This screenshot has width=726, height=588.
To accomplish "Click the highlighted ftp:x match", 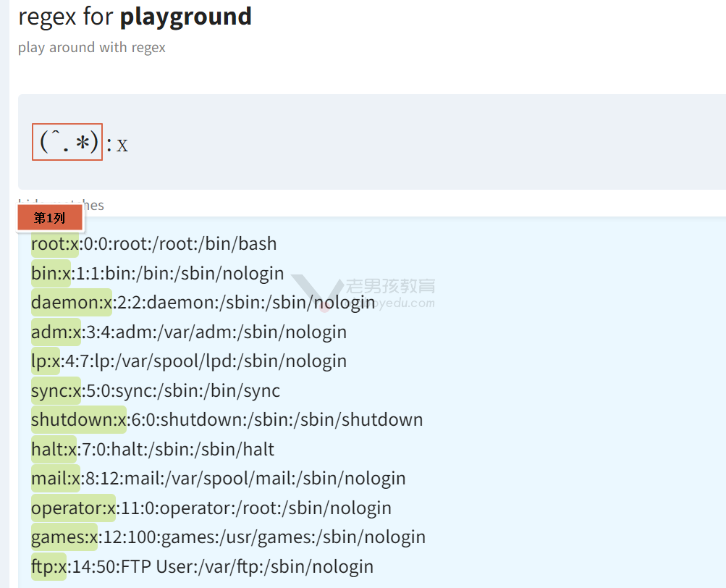I will tap(48, 566).
